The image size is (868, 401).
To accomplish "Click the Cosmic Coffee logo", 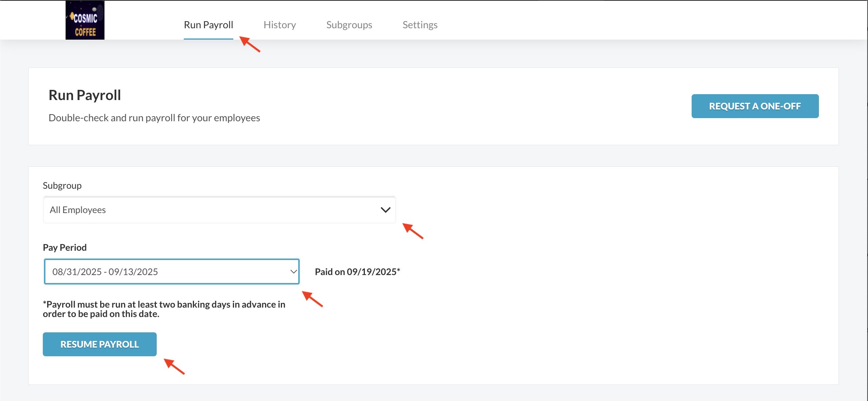I will pyautogui.click(x=85, y=20).
